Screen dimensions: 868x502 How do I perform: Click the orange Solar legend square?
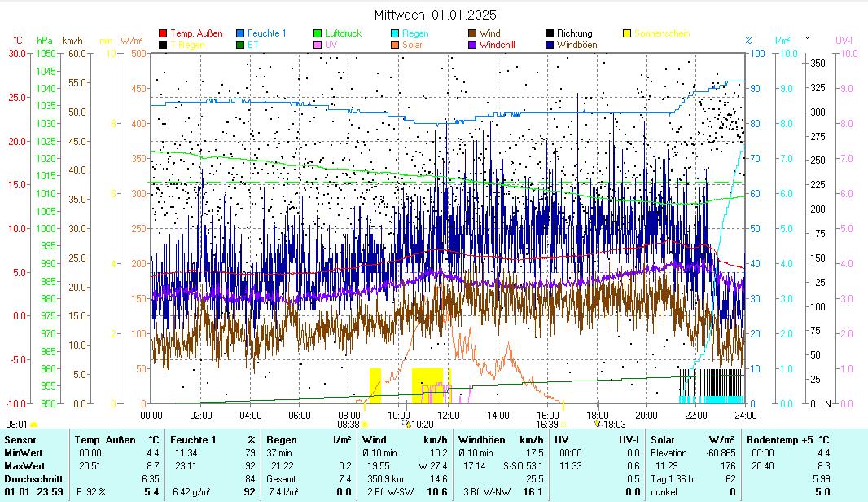(395, 45)
